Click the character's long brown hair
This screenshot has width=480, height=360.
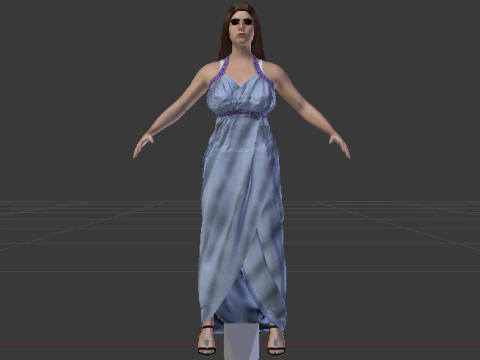pyautogui.click(x=241, y=32)
